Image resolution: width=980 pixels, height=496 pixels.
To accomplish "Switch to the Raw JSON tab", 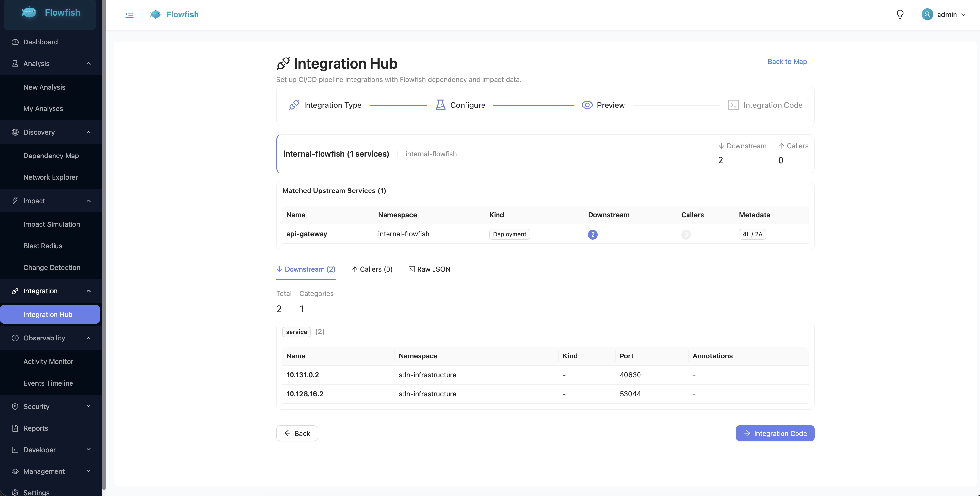I will pos(429,269).
